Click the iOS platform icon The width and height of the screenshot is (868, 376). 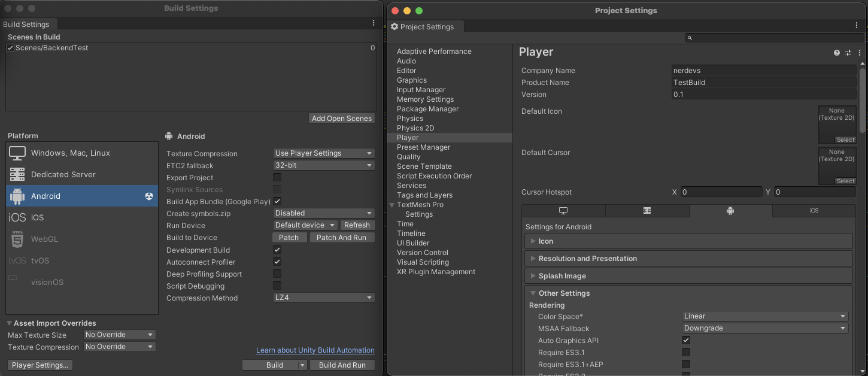pos(17,217)
